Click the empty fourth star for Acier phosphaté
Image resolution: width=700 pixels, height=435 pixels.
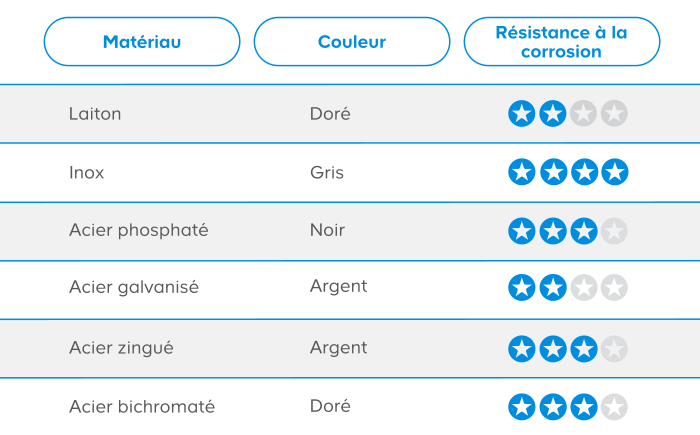tap(614, 231)
